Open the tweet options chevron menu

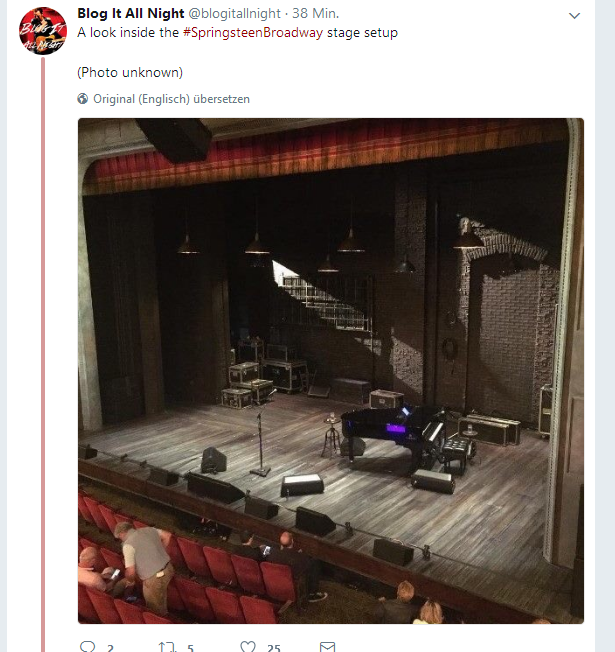coord(574,16)
